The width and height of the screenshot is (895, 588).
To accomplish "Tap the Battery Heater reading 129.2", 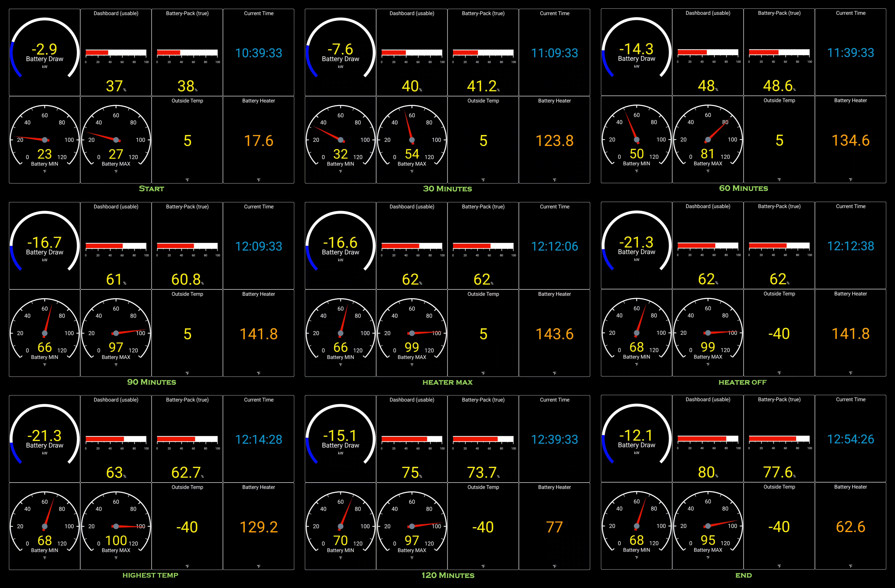I will [258, 527].
